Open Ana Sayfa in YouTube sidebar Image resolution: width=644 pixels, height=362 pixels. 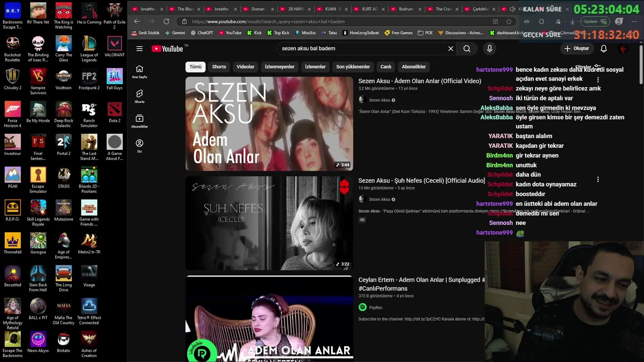pos(139,72)
